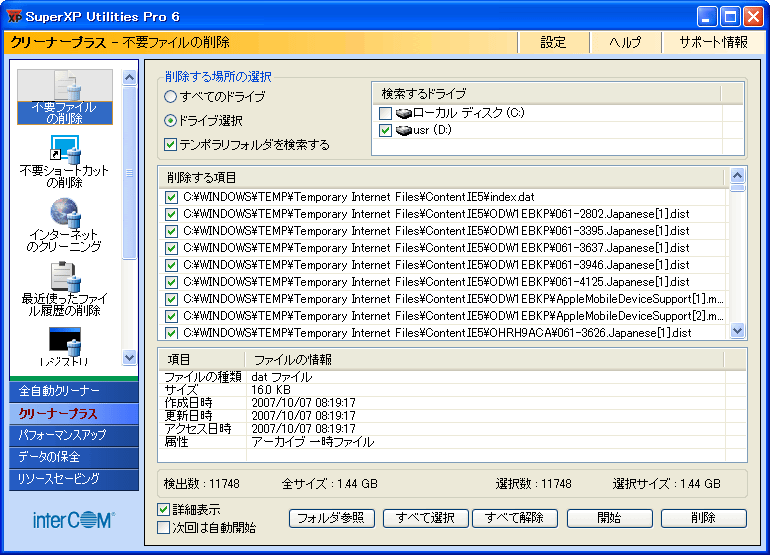Click the 項目 column header
Viewport: 770px width, 555px height.
tap(202, 360)
